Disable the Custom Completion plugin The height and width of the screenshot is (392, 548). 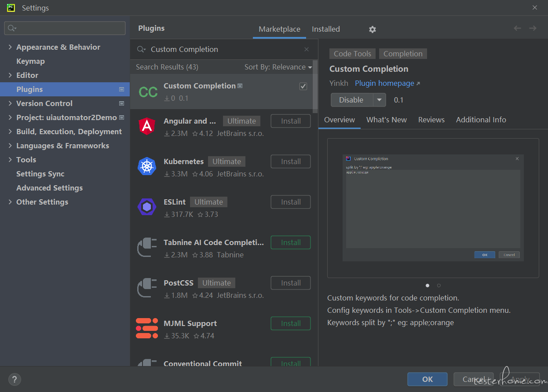tap(352, 100)
